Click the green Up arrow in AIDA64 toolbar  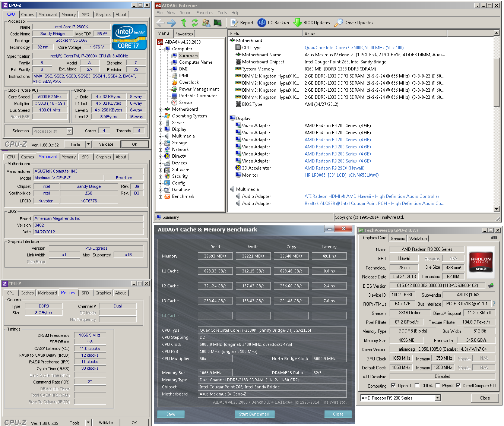[x=184, y=23]
